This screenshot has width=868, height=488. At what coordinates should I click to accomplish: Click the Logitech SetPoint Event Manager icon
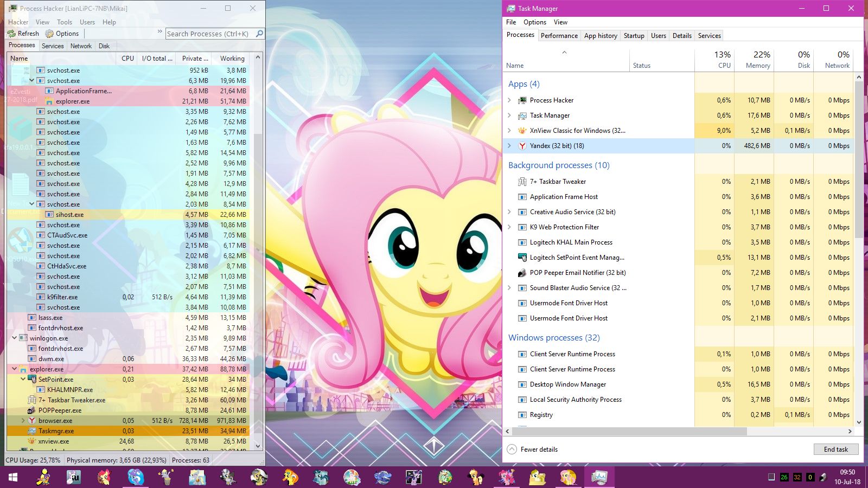click(x=522, y=258)
